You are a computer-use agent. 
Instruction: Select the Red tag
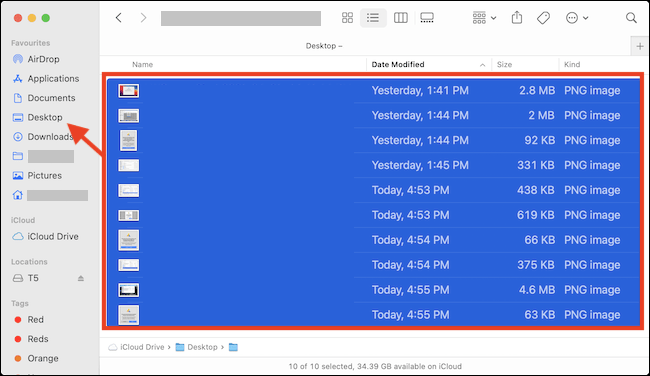(x=29, y=320)
